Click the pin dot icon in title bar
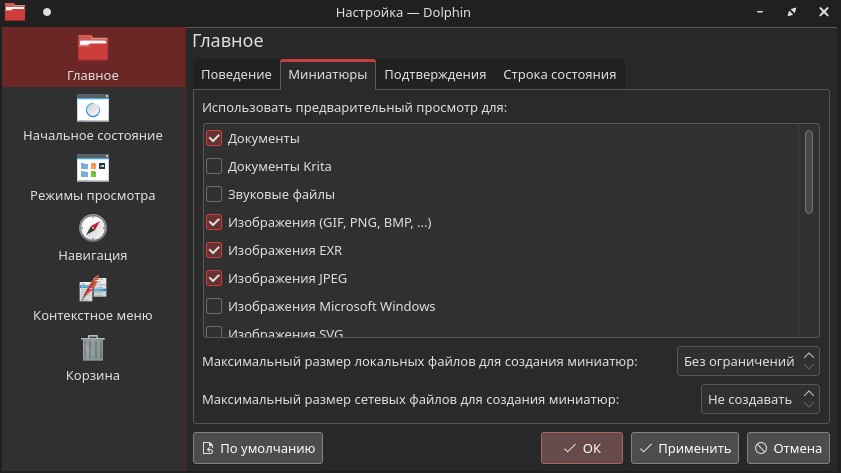 tap(47, 13)
